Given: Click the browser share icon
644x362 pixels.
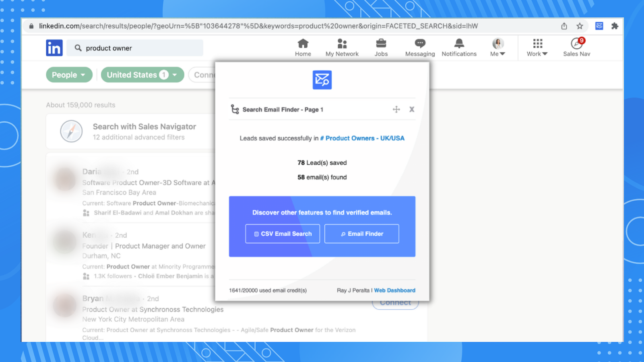Looking at the screenshot, I should point(564,26).
